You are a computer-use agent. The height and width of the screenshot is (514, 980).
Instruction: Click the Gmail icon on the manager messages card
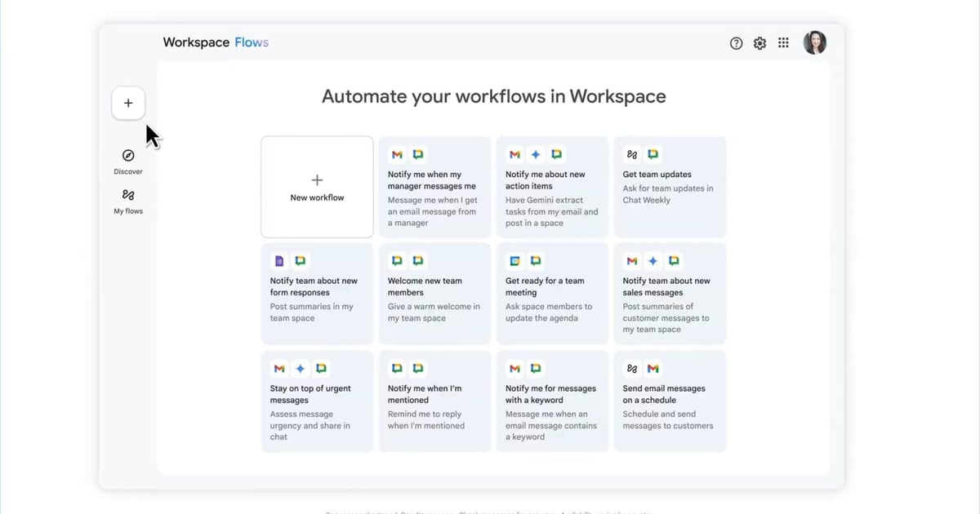tap(397, 153)
